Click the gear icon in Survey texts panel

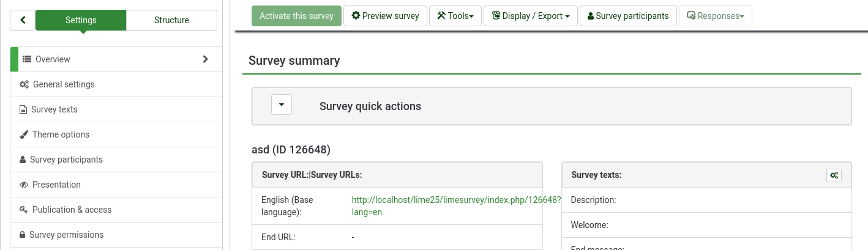point(834,175)
